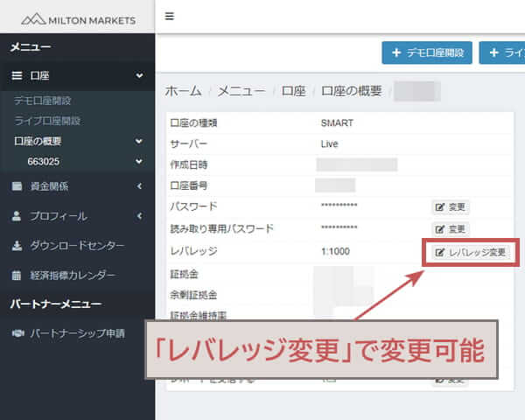The image size is (525, 420).
Task: Open the 口座 sidebar menu
Action: [x=77, y=76]
